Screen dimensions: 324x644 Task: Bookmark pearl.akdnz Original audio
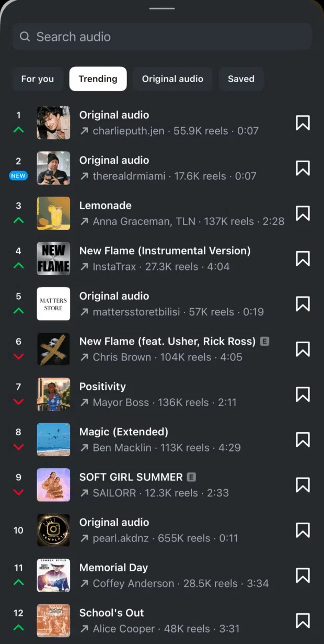pyautogui.click(x=303, y=530)
